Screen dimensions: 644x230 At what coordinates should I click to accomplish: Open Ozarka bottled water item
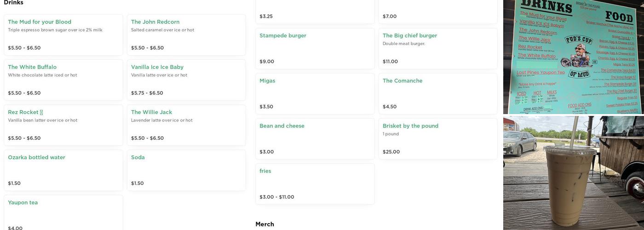point(63,170)
